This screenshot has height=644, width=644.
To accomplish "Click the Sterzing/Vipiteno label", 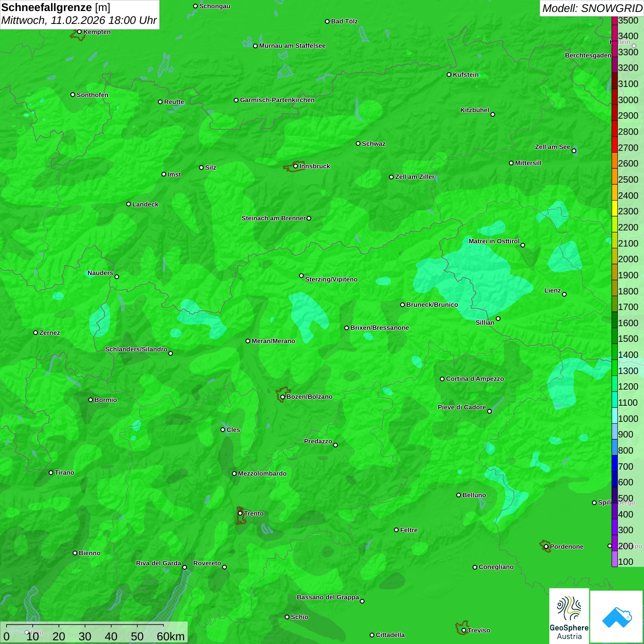I will click(331, 279).
